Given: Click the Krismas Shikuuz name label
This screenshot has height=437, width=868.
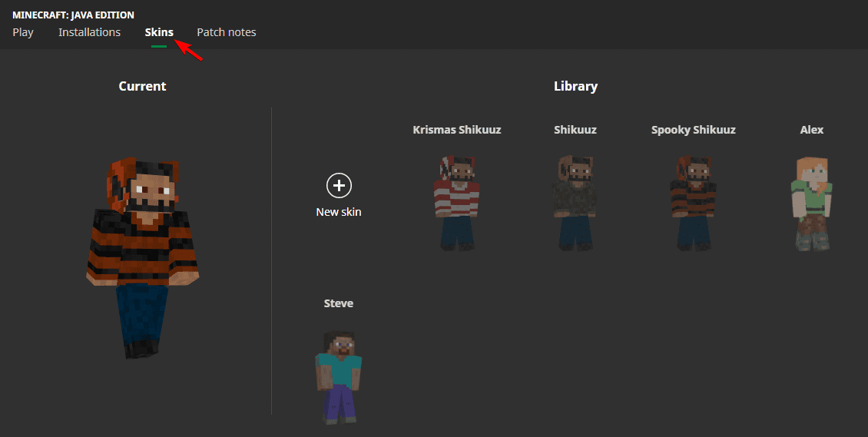Looking at the screenshot, I should pyautogui.click(x=457, y=130).
